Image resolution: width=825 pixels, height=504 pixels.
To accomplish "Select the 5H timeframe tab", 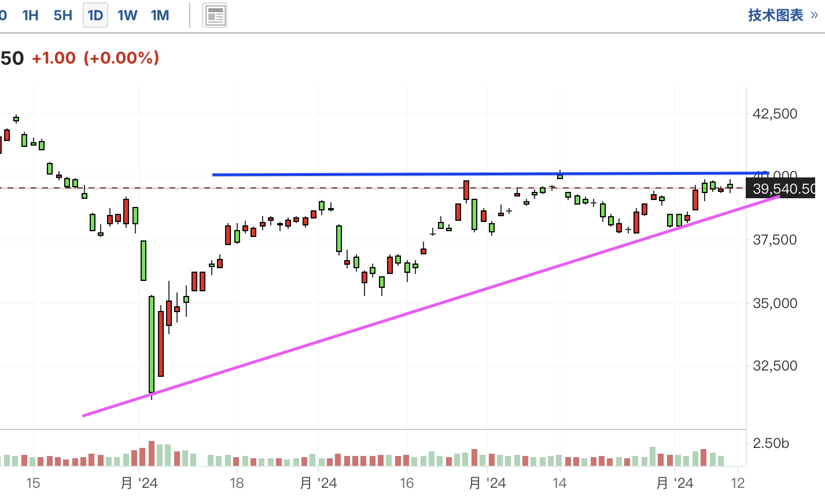I will pyautogui.click(x=63, y=16).
